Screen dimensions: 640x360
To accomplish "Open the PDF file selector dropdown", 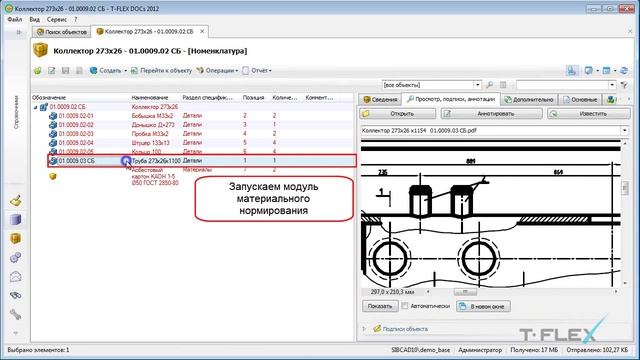I will [x=624, y=131].
